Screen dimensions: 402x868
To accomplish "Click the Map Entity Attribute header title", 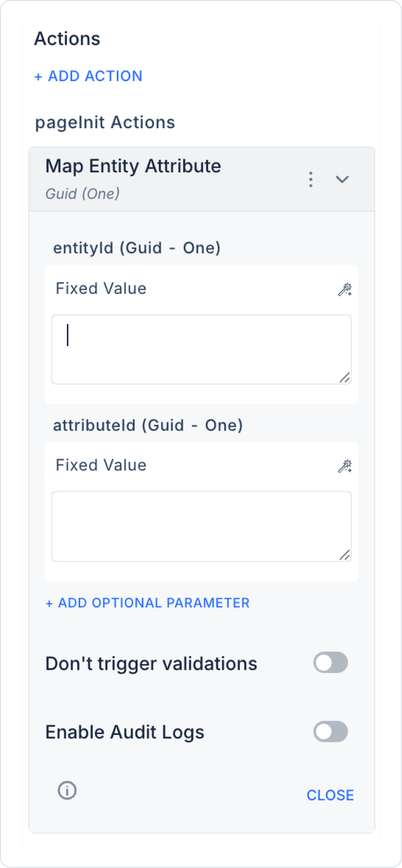I will click(133, 166).
